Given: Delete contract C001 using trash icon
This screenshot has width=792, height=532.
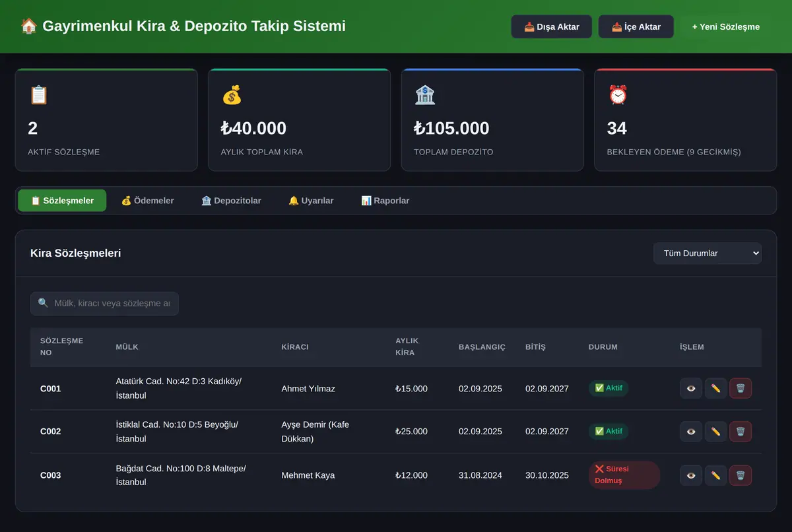Looking at the screenshot, I should pyautogui.click(x=741, y=388).
